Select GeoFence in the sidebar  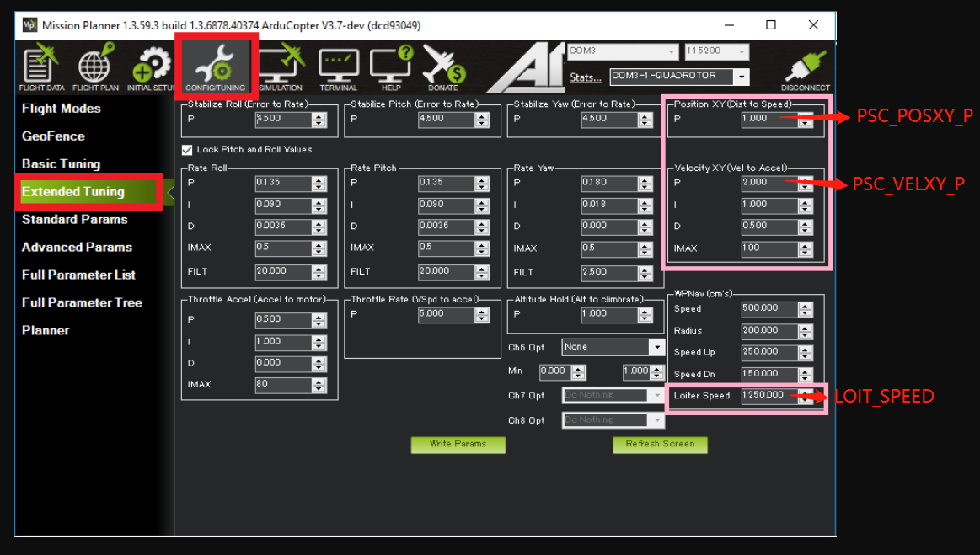click(x=53, y=136)
